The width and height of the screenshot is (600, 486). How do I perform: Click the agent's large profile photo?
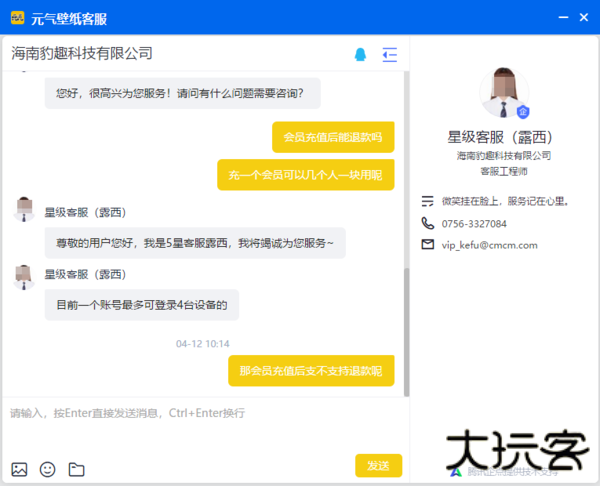[x=504, y=92]
